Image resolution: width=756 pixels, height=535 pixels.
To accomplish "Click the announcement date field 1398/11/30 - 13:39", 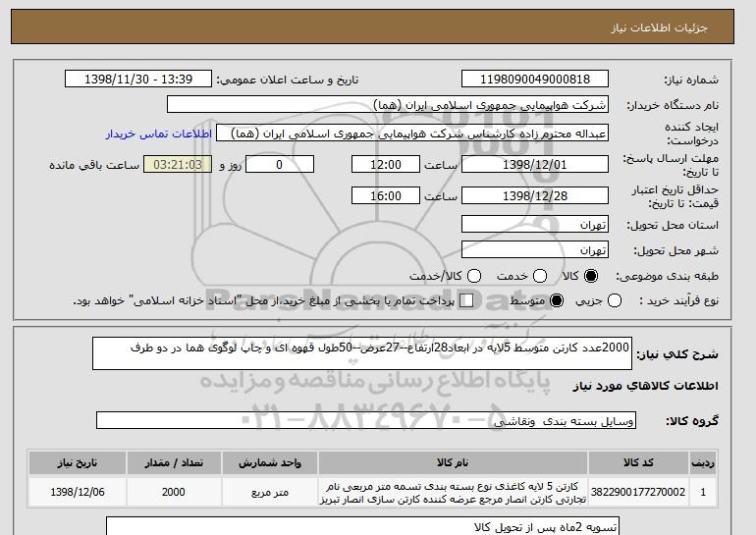I will [138, 80].
